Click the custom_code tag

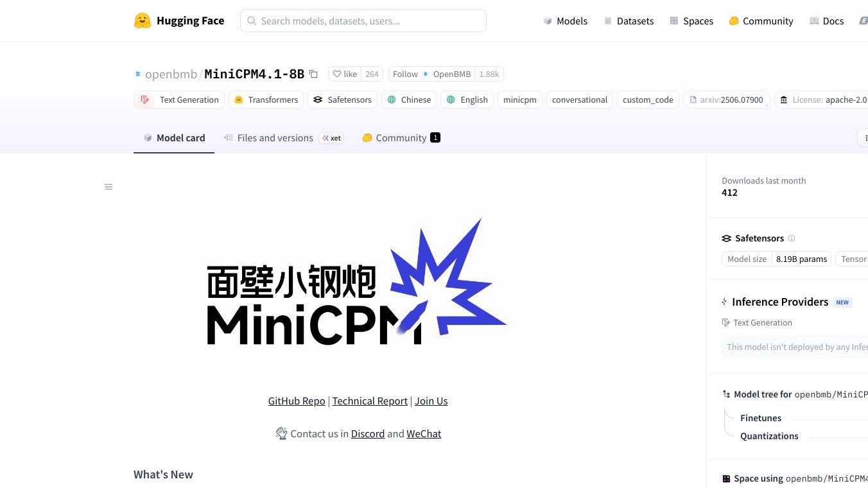click(648, 100)
